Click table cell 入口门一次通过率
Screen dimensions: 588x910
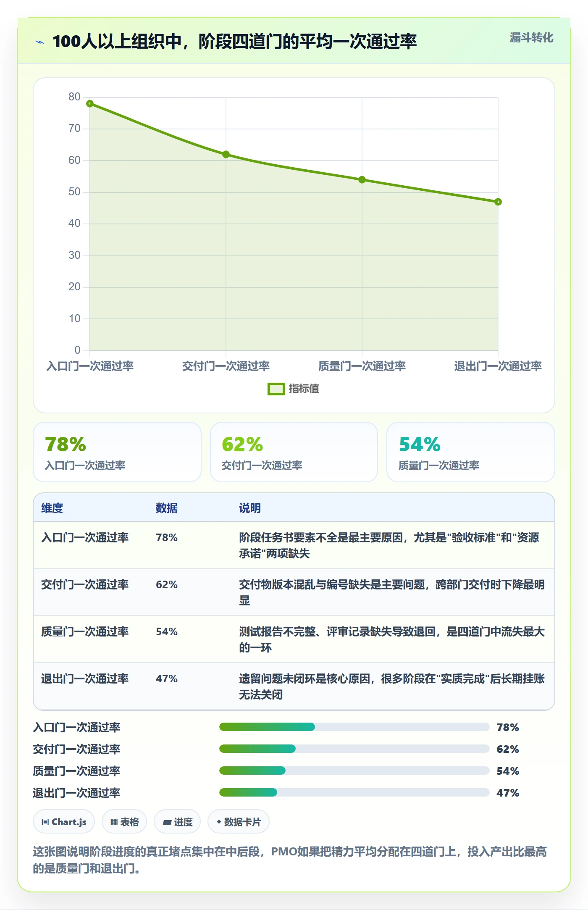coord(85,538)
